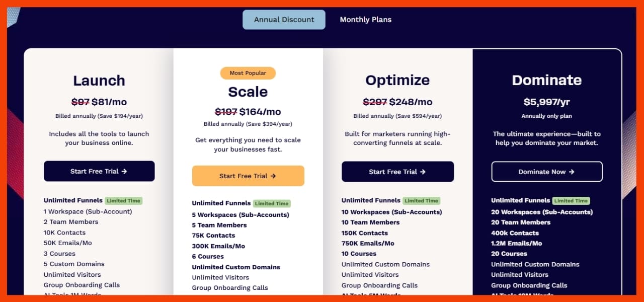
Task: Click the Limited Time badge on Scale plan
Action: (272, 203)
